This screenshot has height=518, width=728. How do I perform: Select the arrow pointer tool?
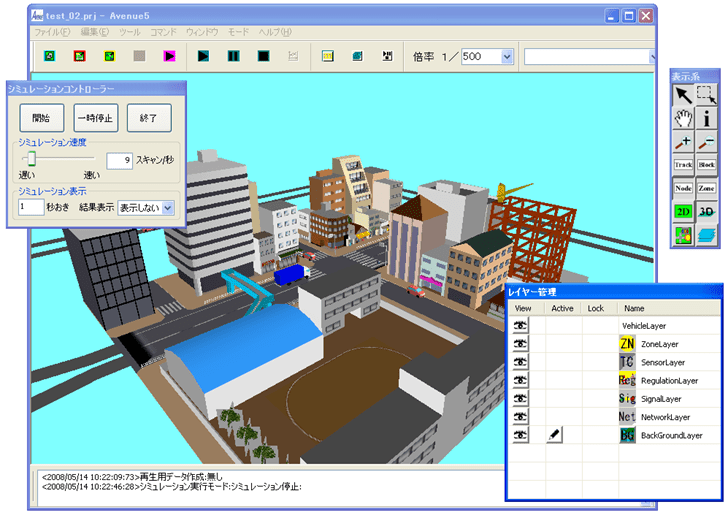[x=683, y=95]
